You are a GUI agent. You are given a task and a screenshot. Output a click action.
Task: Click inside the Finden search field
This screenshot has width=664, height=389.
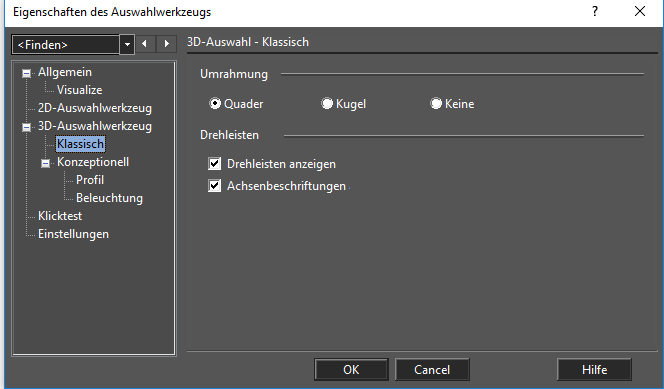[66, 44]
